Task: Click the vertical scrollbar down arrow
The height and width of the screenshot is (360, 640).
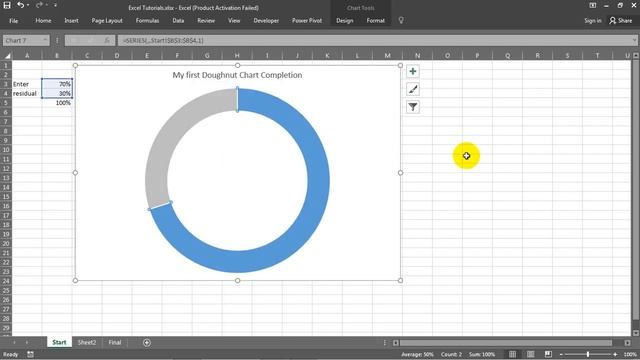Action: 636,333
